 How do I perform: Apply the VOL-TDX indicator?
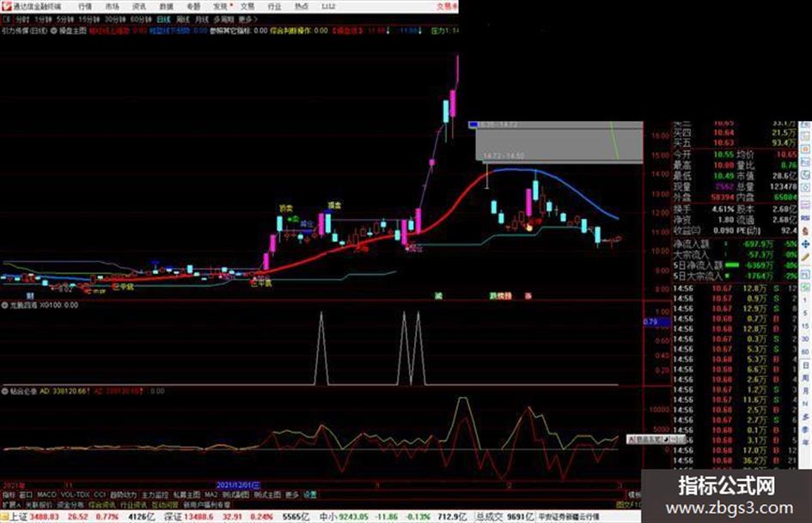pos(76,495)
